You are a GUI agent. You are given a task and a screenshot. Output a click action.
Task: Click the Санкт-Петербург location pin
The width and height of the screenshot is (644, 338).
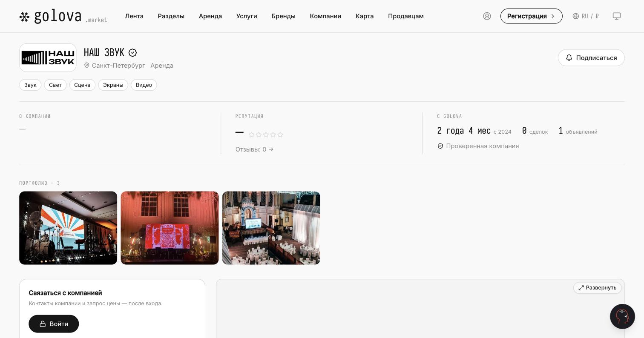(x=87, y=66)
